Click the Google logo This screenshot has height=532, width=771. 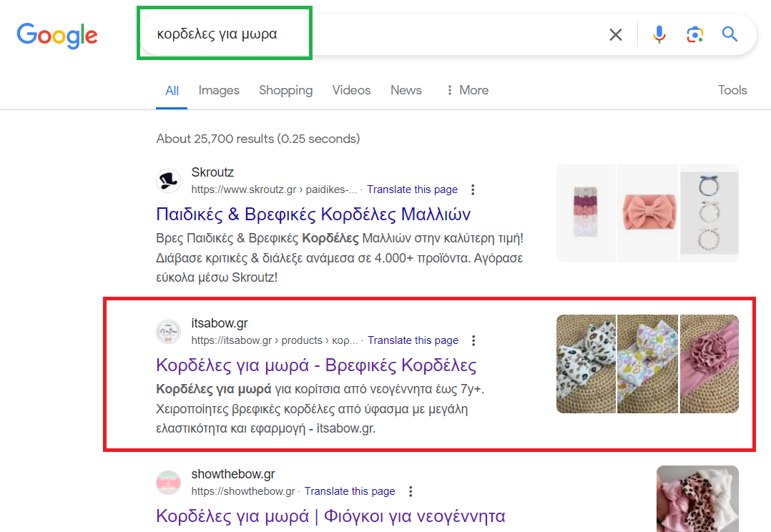point(57,35)
